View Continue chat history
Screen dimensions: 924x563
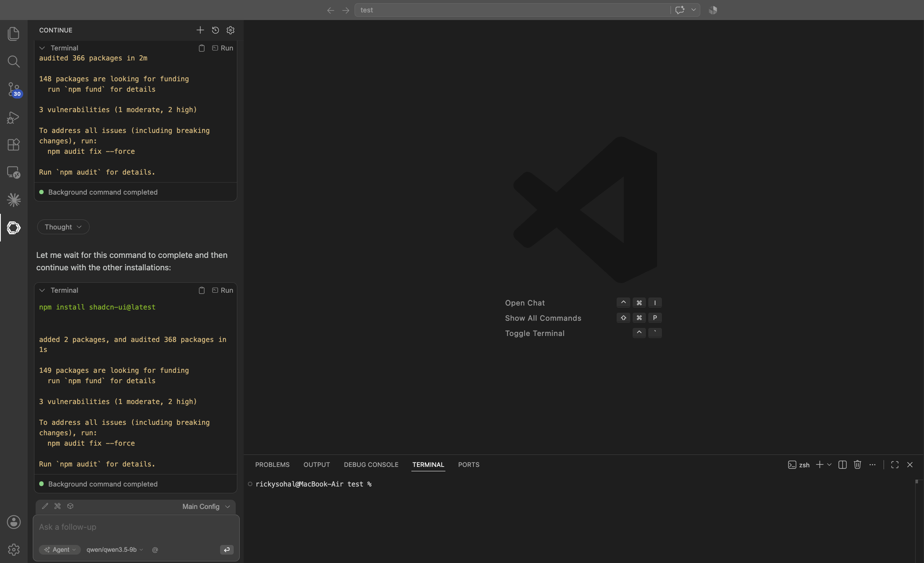point(215,30)
